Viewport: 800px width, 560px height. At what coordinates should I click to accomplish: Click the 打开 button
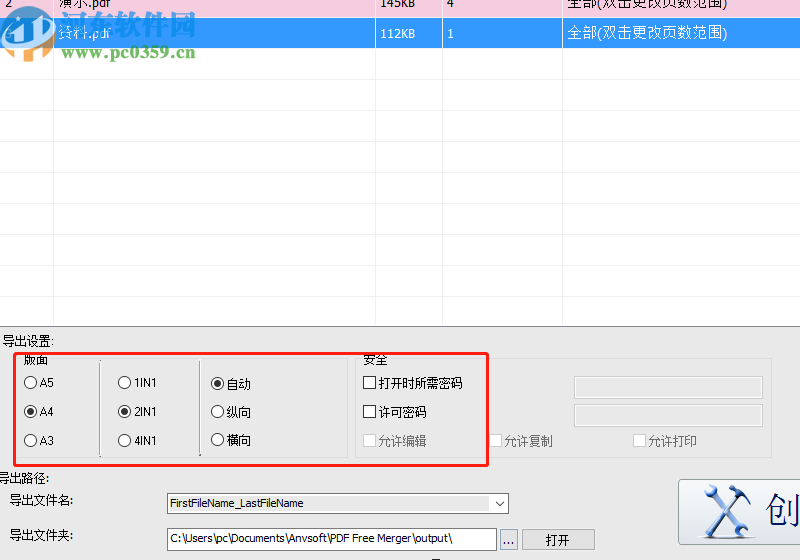point(558,540)
